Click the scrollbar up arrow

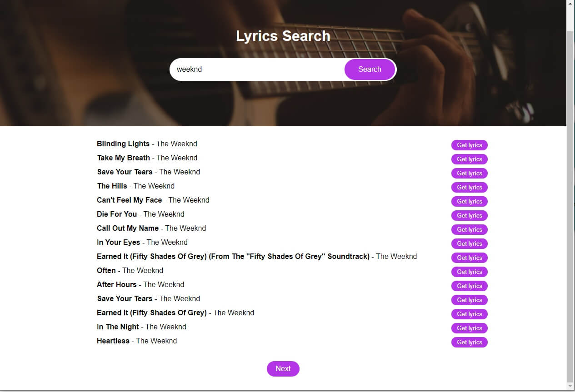coord(570,4)
